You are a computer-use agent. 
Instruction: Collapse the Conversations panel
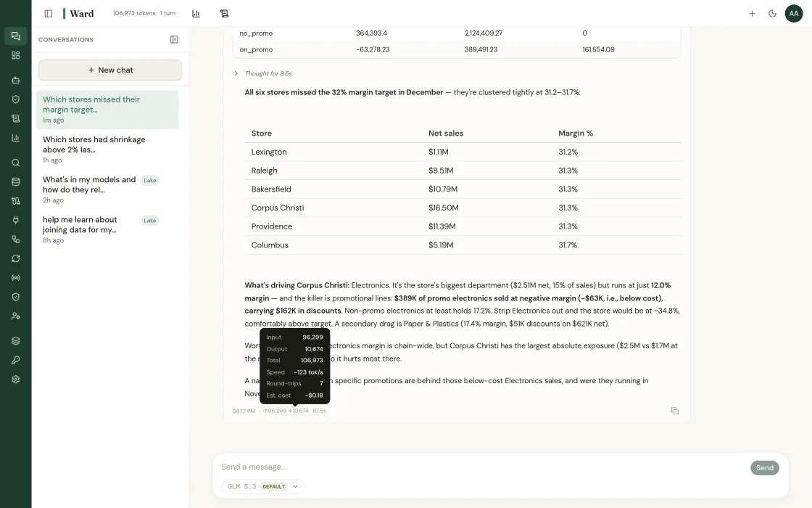tap(174, 39)
